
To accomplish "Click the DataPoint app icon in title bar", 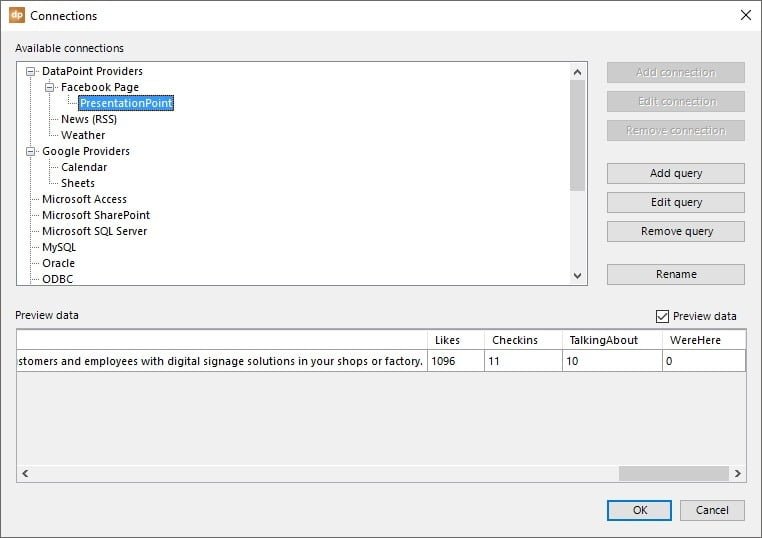I will 16,16.
